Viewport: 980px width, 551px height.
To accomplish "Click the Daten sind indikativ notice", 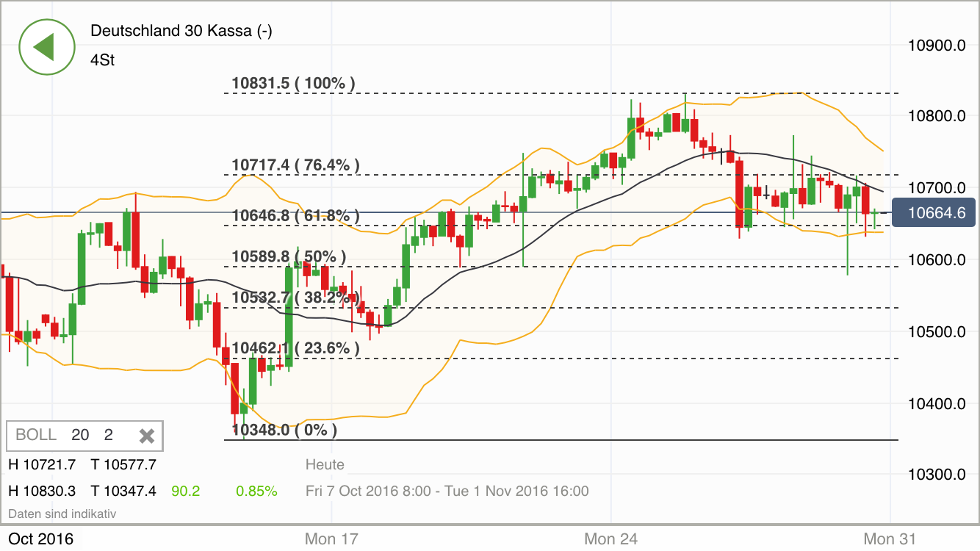I will (64, 514).
